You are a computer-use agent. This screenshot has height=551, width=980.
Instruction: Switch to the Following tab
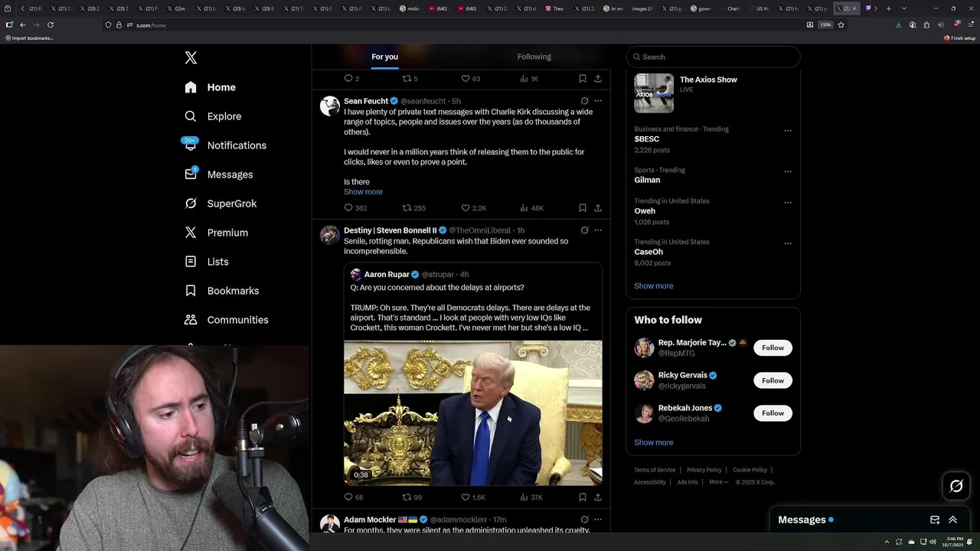click(534, 57)
